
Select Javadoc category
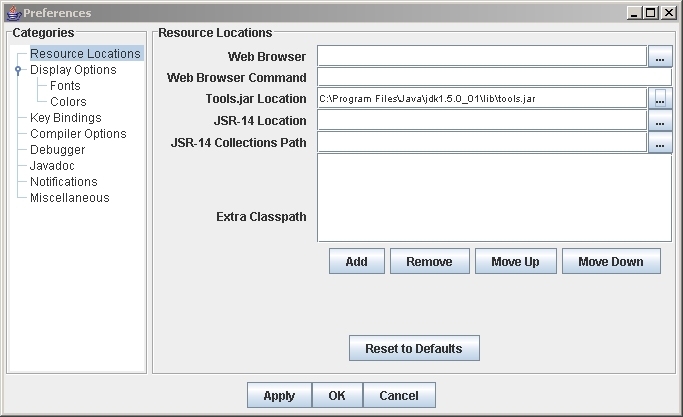coord(52,166)
